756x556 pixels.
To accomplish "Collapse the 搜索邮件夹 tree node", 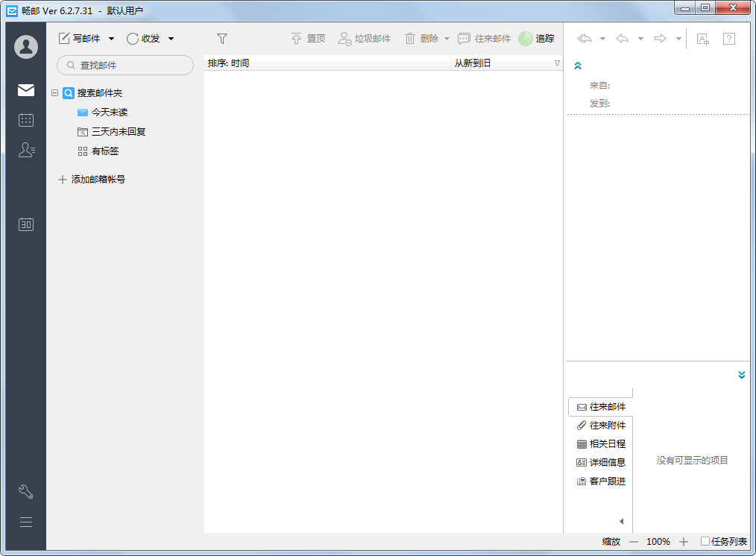I will click(x=55, y=93).
